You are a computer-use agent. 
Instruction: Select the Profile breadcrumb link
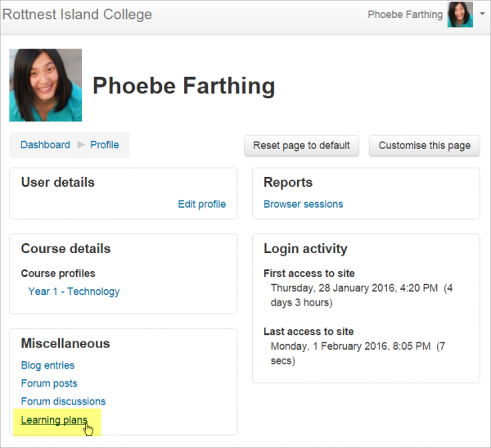105,145
